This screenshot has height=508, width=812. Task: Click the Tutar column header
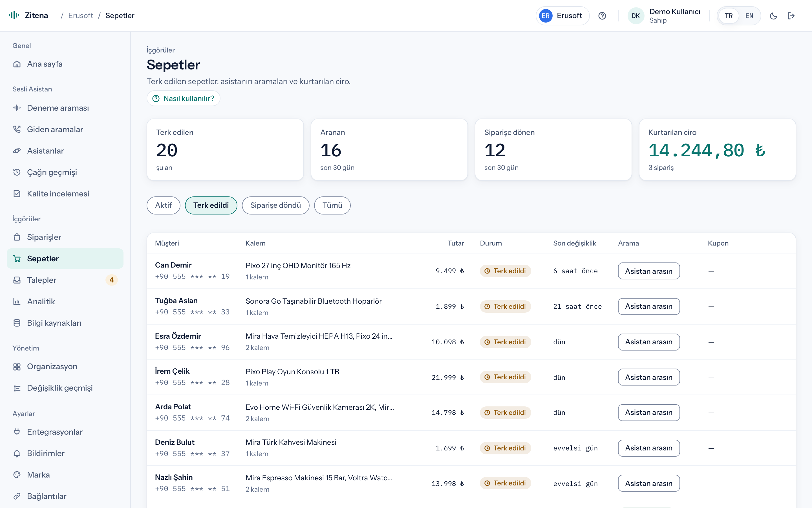tap(456, 243)
